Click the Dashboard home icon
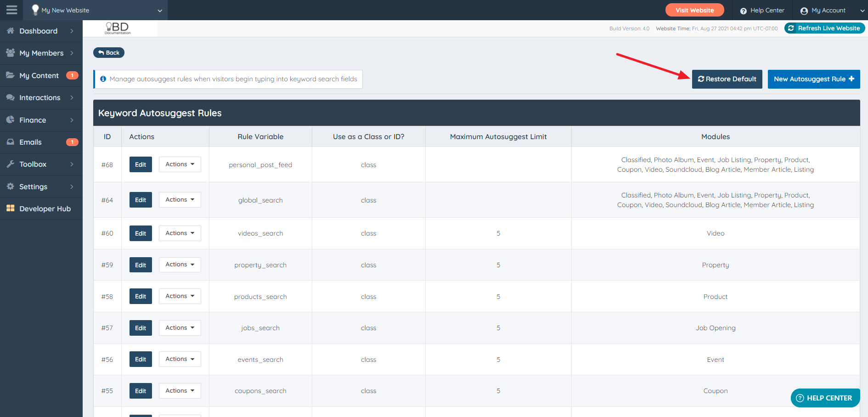This screenshot has width=868, height=417. point(10,30)
